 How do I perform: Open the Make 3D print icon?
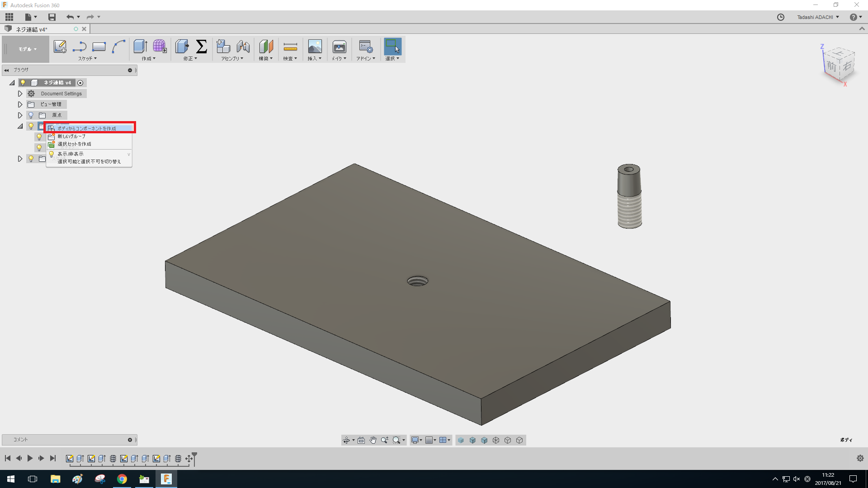(339, 47)
